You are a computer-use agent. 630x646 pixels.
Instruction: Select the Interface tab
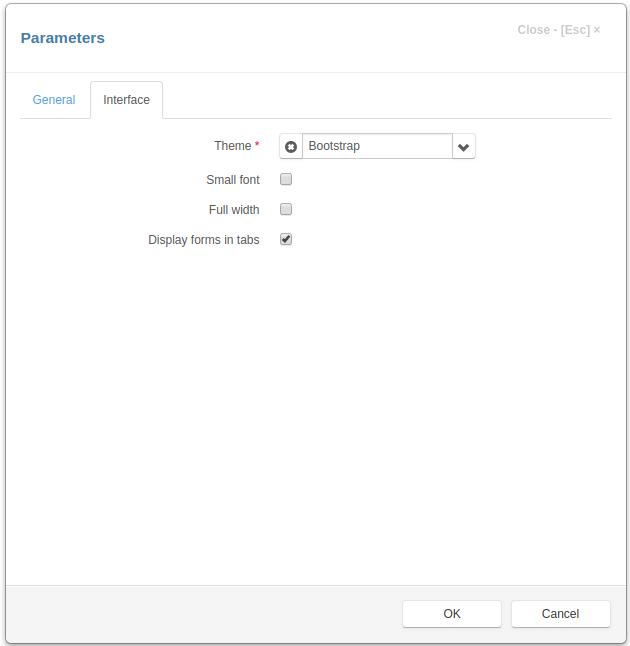pyautogui.click(x=126, y=100)
